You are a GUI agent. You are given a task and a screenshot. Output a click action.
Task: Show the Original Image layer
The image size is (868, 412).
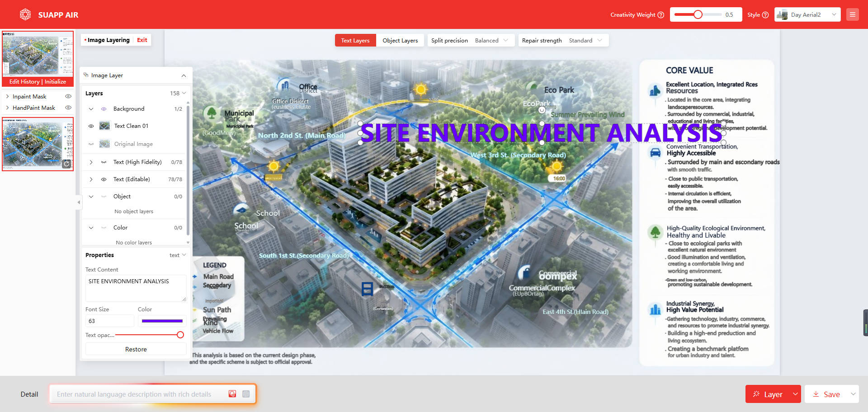point(91,144)
